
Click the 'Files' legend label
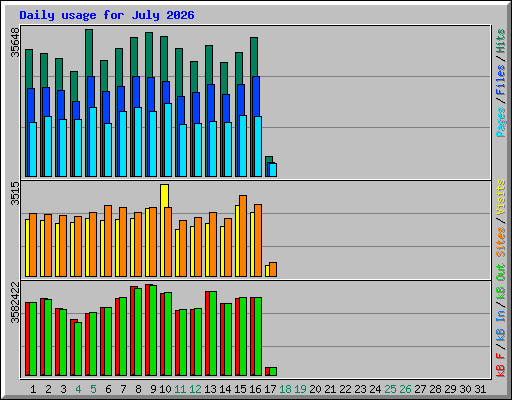(501, 80)
